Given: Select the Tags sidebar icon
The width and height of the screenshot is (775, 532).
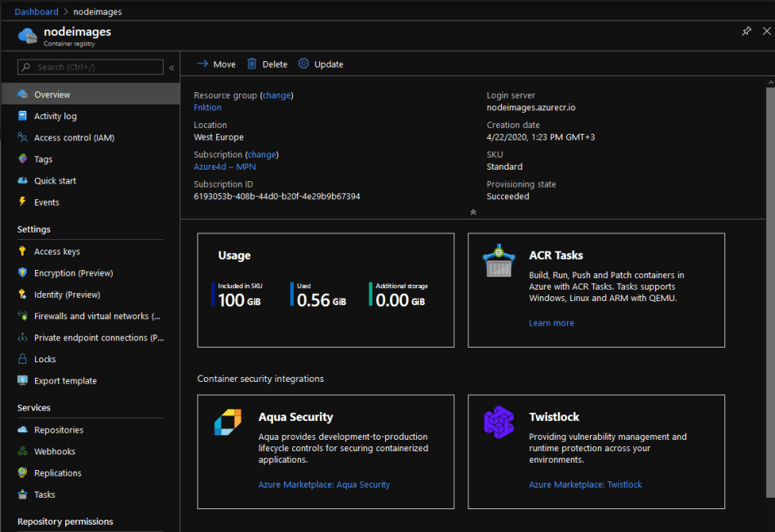Looking at the screenshot, I should click(23, 158).
